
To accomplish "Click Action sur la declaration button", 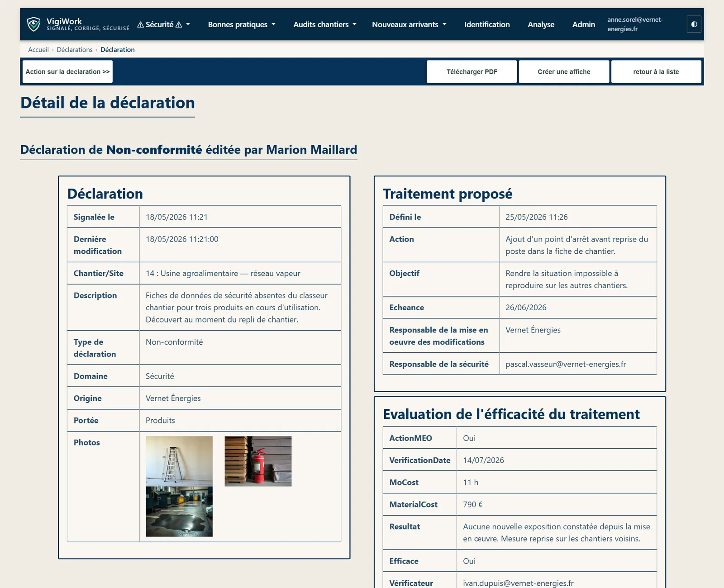I will pos(67,71).
